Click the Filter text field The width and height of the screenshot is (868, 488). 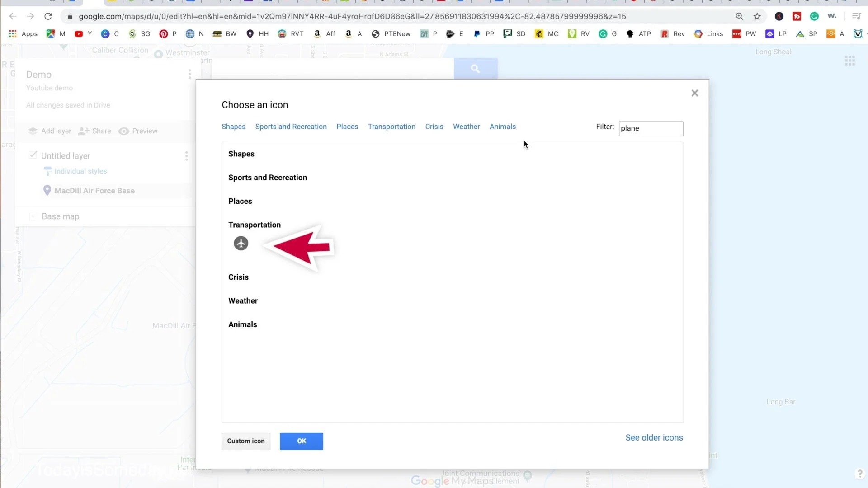(650, 128)
